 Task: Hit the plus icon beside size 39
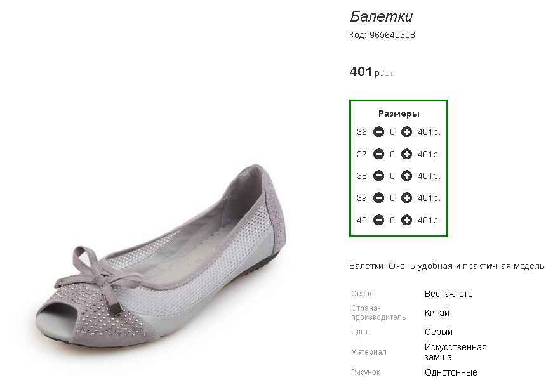pyautogui.click(x=407, y=198)
